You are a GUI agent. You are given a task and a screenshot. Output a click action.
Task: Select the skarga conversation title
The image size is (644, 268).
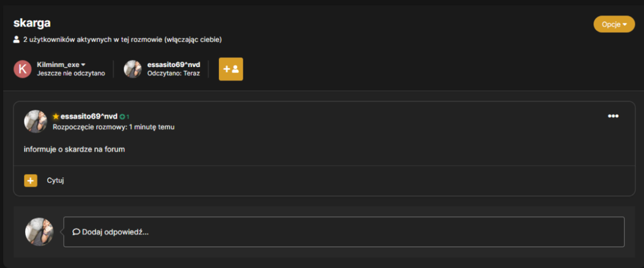[x=32, y=23]
